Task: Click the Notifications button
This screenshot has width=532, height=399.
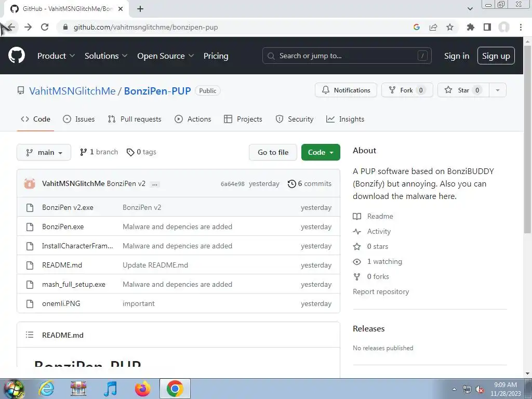Action: [345, 90]
